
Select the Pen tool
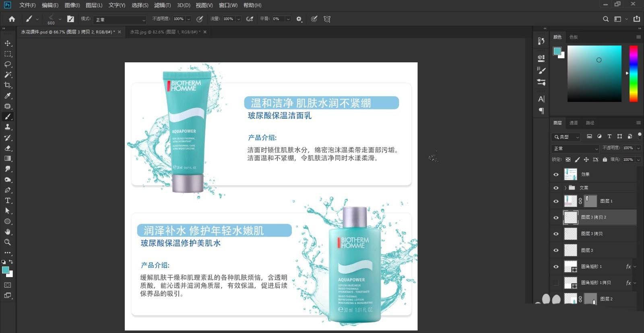[x=8, y=190]
